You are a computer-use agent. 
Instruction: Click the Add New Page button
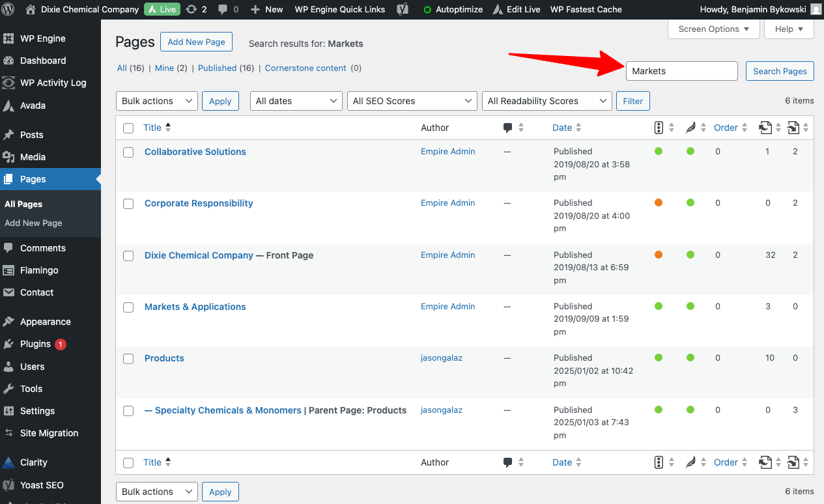point(196,42)
